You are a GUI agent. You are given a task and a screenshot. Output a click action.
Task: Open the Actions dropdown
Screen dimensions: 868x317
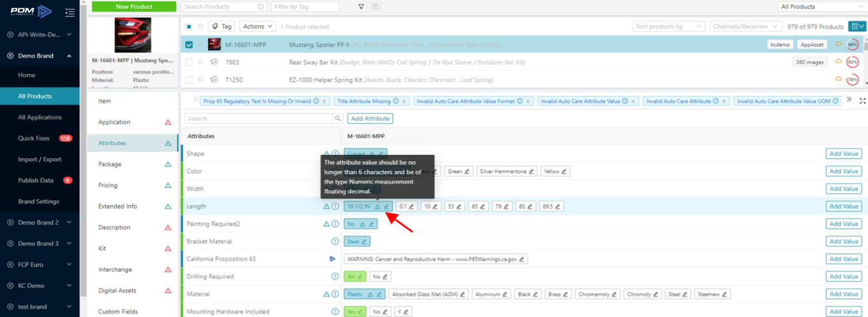pyautogui.click(x=257, y=27)
